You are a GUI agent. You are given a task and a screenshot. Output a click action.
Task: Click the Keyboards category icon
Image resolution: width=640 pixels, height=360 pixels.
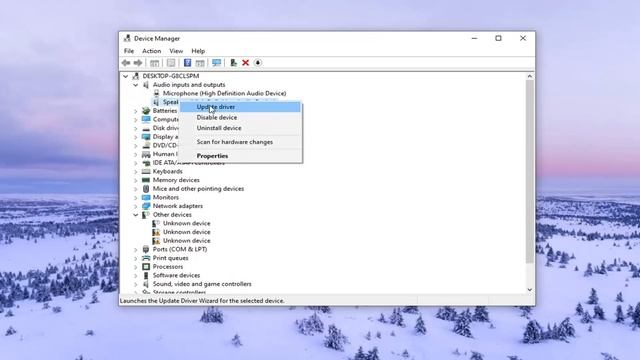pyautogui.click(x=146, y=171)
